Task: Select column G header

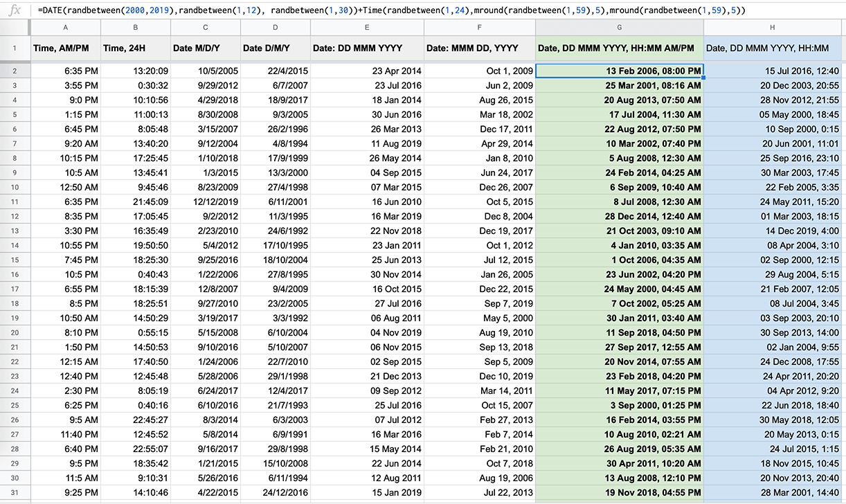Action: 620,27
